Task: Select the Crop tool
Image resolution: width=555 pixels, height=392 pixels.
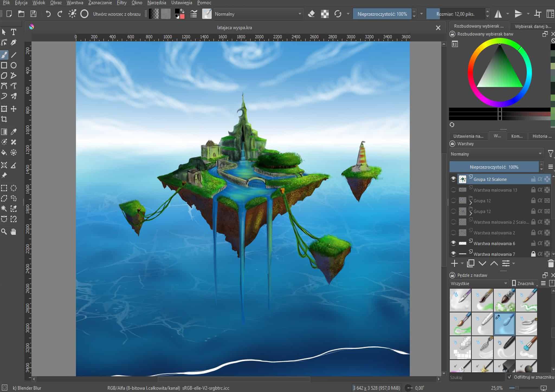Action: tap(4, 119)
